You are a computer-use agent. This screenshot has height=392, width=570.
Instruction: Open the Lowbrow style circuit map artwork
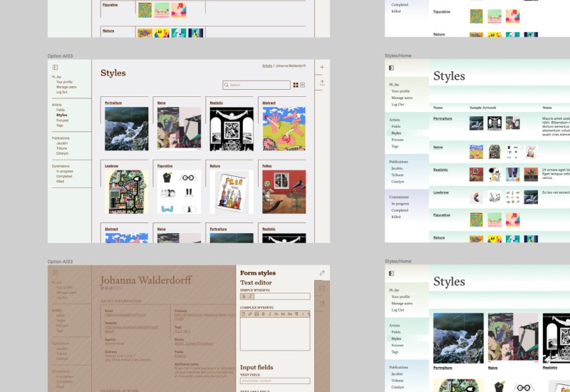point(126,192)
